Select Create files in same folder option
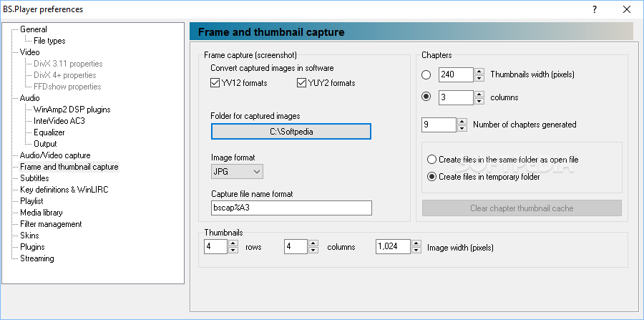This screenshot has height=320, width=644. click(503, 160)
